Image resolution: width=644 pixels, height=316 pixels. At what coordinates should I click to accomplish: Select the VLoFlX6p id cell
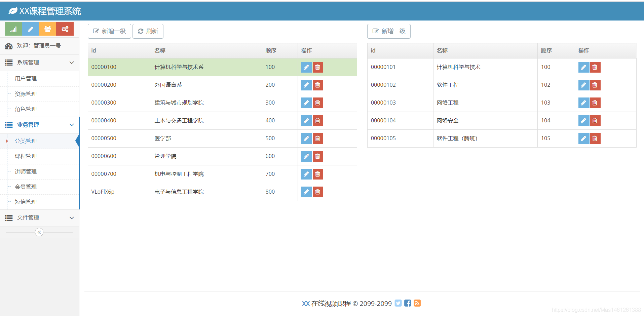click(119, 192)
